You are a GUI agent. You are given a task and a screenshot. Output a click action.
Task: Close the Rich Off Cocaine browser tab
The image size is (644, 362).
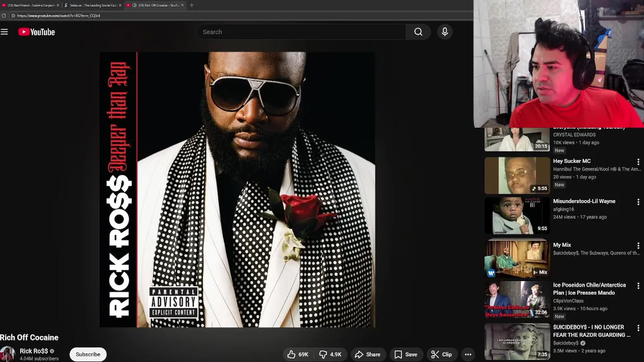coord(182,5)
